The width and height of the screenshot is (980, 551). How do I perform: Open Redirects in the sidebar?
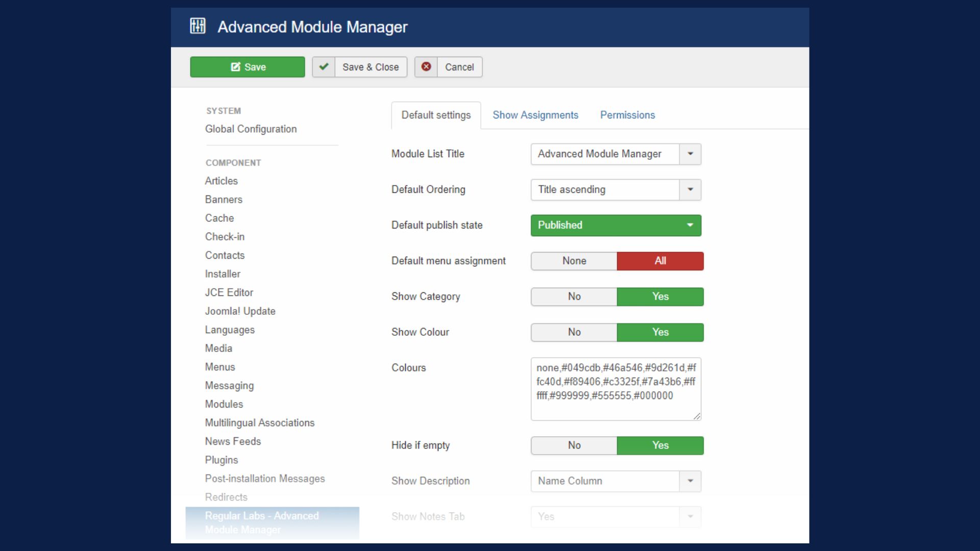(226, 497)
